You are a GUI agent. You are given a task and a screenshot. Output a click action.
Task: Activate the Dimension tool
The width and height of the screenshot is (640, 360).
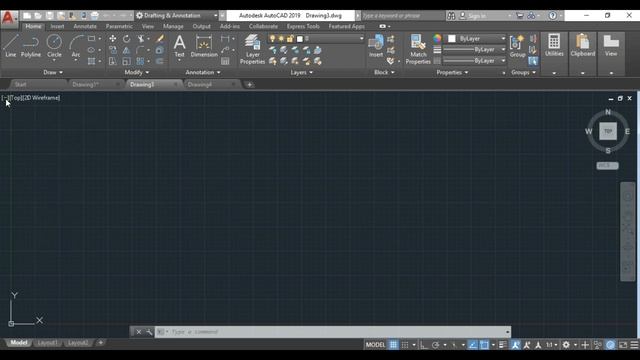point(204,46)
